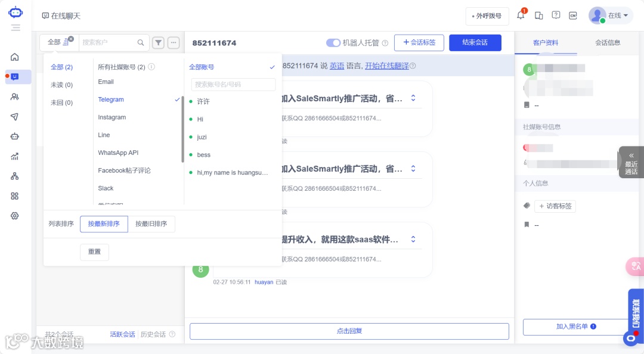Click the 结束会话 button
Image resolution: width=644 pixels, height=354 pixels.
pos(475,43)
